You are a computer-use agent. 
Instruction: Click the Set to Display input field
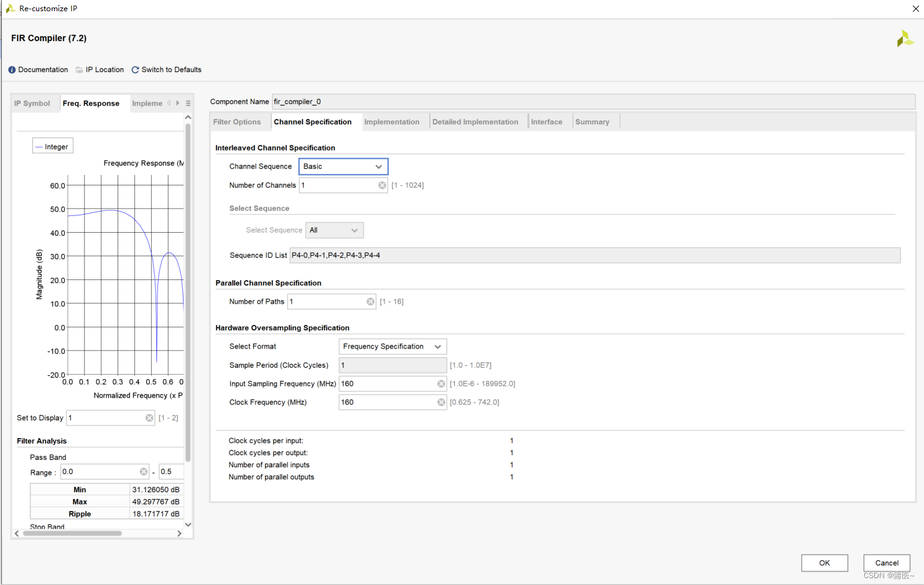pyautogui.click(x=111, y=418)
